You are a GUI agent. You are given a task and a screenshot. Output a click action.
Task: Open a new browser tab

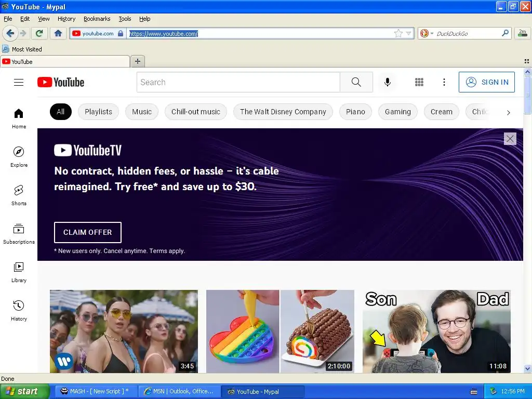tap(137, 61)
